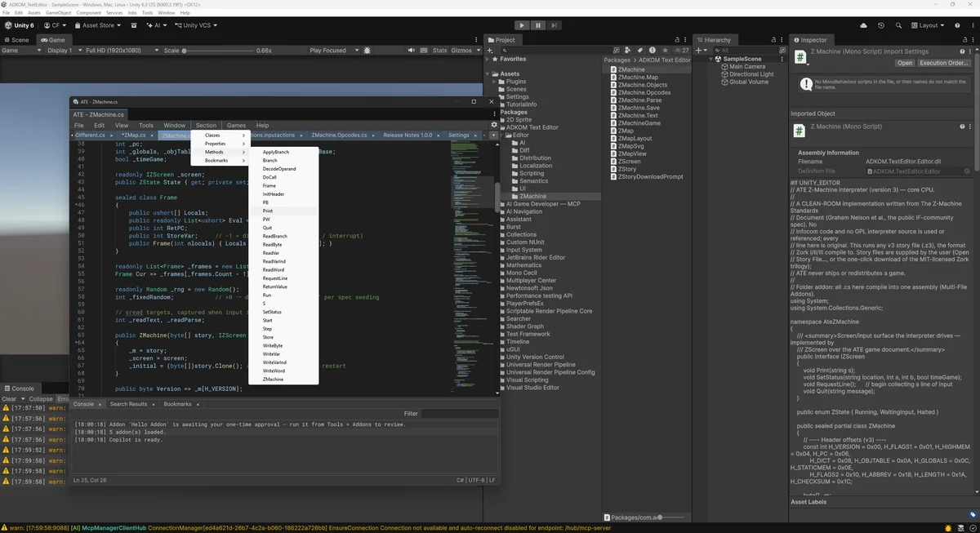The width and height of the screenshot is (980, 533).
Task: Open the Unity Cloud icon in toolbar
Action: tap(864, 25)
